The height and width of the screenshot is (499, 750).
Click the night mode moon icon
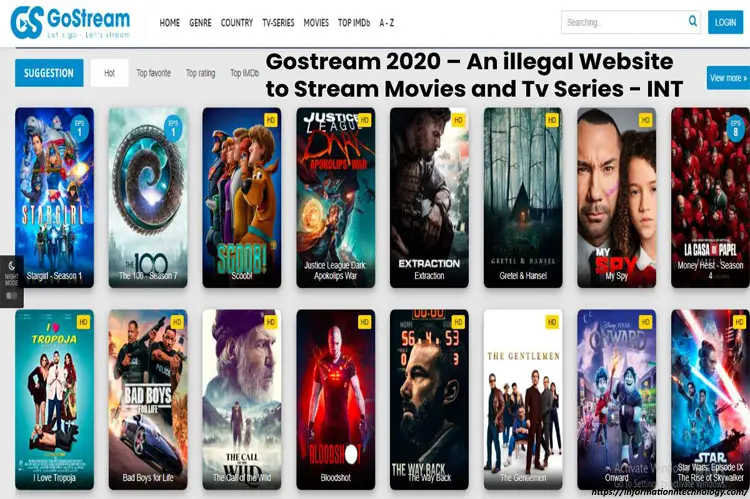11,266
